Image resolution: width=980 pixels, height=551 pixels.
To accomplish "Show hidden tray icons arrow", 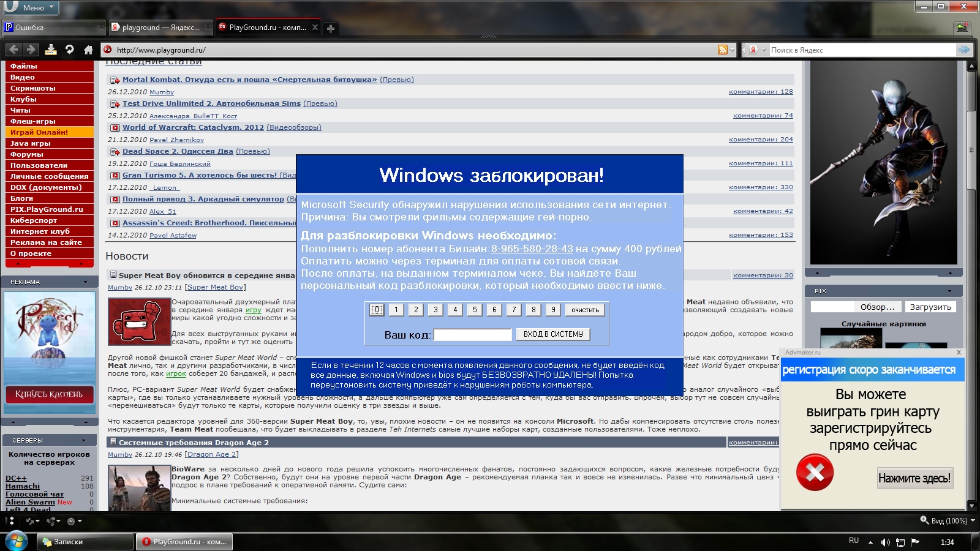I will pos(870,542).
